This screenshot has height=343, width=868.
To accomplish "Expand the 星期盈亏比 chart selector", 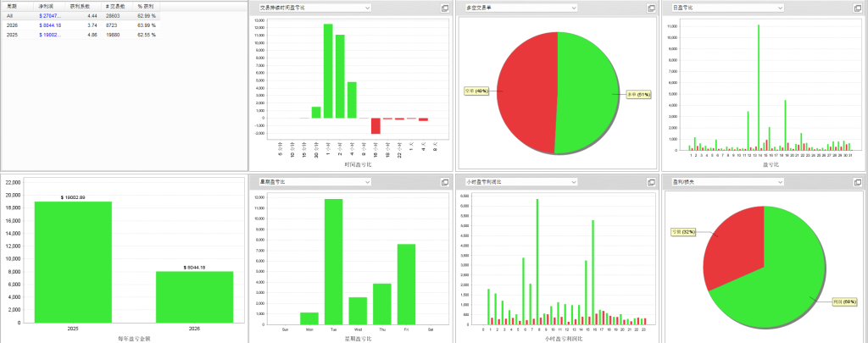I will pos(367,182).
